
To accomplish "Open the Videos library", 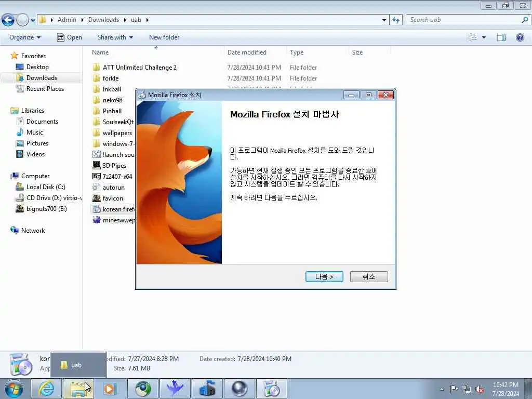I will tap(35, 154).
